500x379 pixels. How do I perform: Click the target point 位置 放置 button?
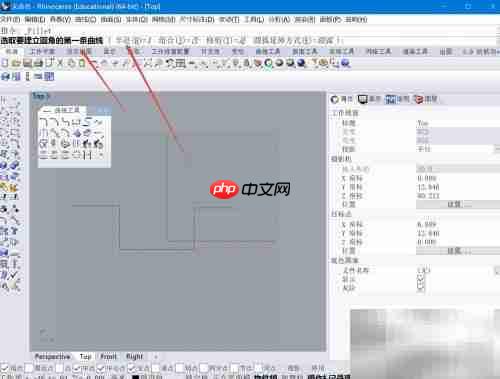click(x=458, y=251)
